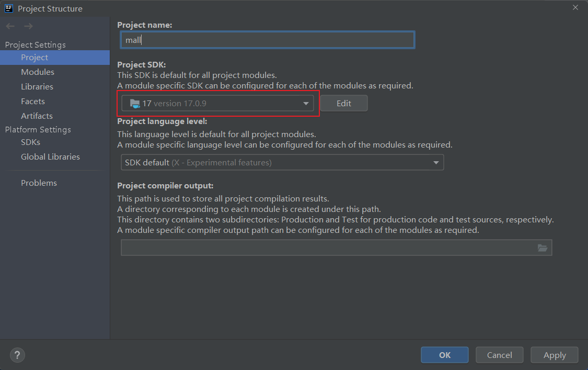Image resolution: width=588 pixels, height=370 pixels.
Task: Open the help question mark icon
Action: (x=17, y=354)
